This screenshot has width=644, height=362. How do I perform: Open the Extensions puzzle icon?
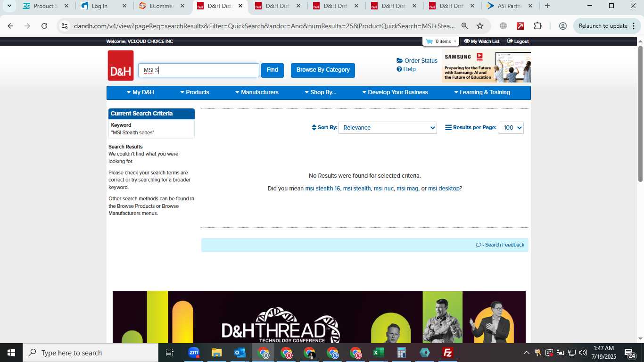[538, 26]
